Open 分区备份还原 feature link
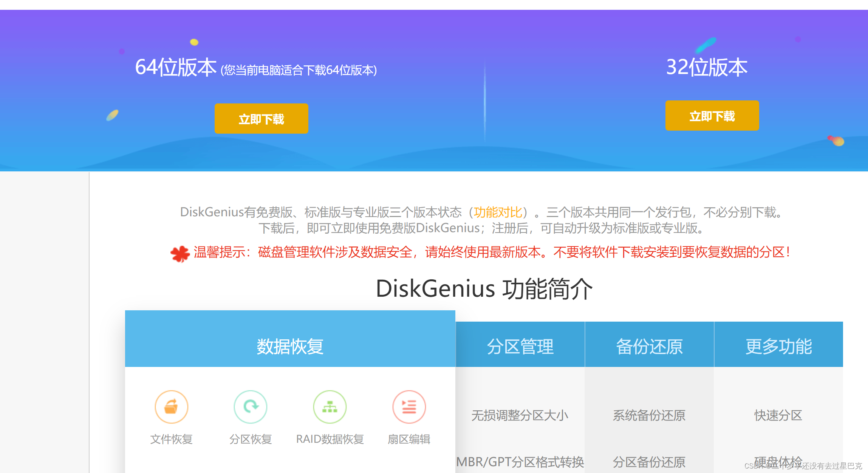Screen dimensions: 868x473 point(649,462)
